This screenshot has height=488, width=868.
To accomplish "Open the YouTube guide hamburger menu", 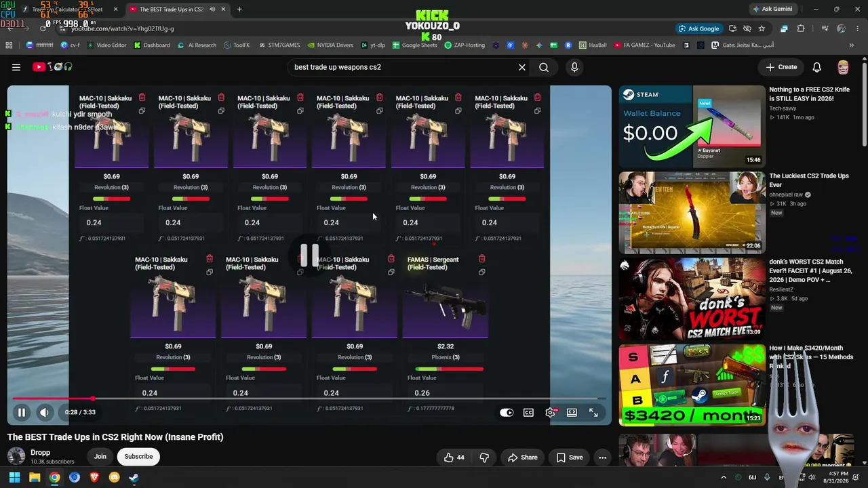I will (x=16, y=67).
